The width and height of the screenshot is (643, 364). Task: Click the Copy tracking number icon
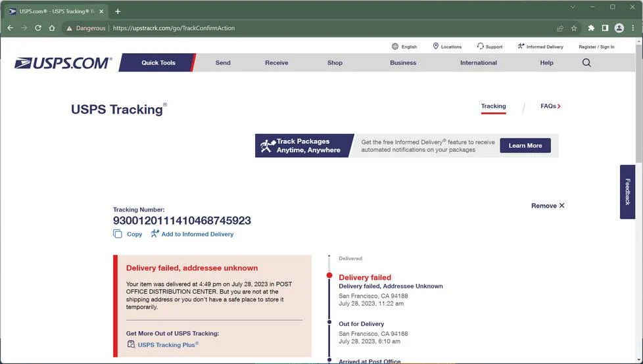coord(118,234)
